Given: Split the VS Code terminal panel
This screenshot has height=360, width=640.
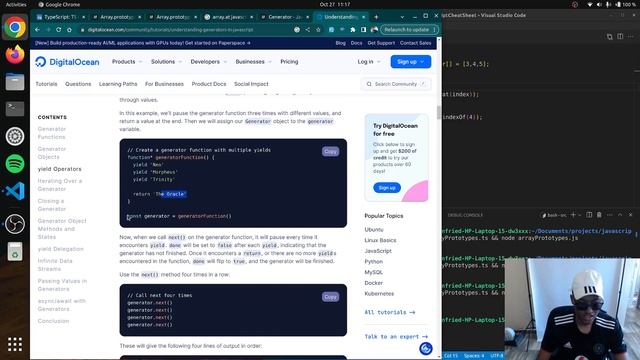Looking at the screenshot, I should pyautogui.click(x=589, y=215).
